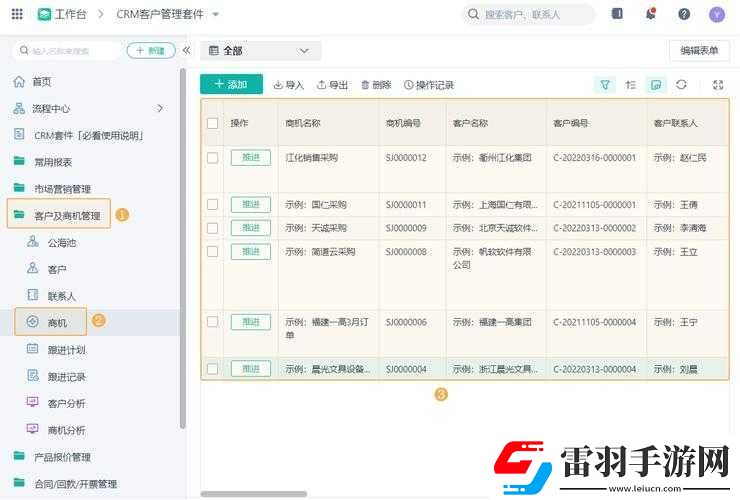The height and width of the screenshot is (500, 740).
Task: Click the sidebar name search field
Action: point(67,51)
